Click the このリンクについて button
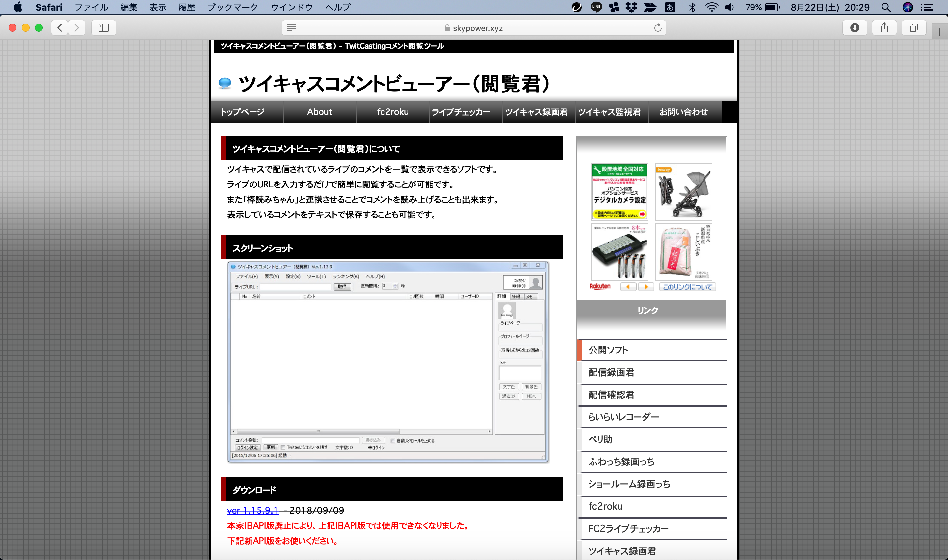Image resolution: width=948 pixels, height=560 pixels. [x=687, y=287]
